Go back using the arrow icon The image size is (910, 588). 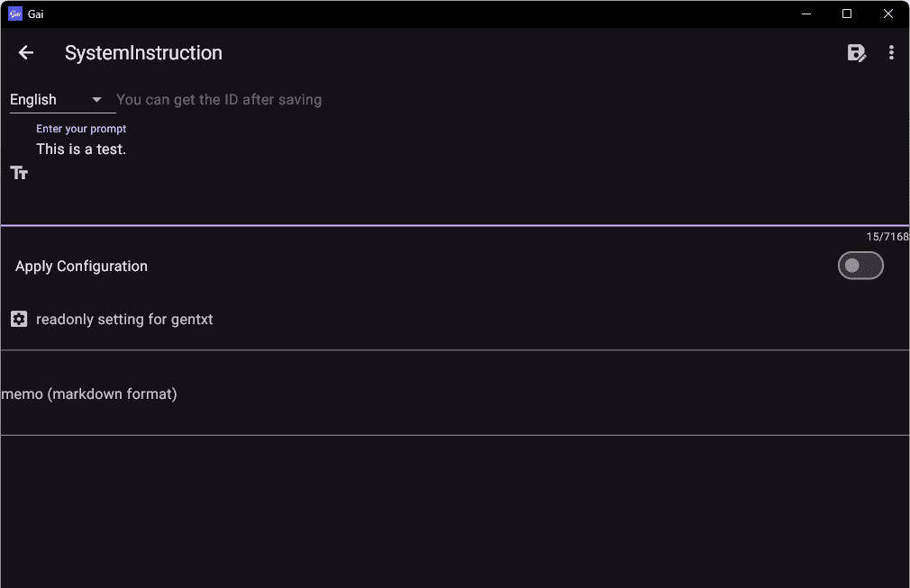click(x=26, y=53)
